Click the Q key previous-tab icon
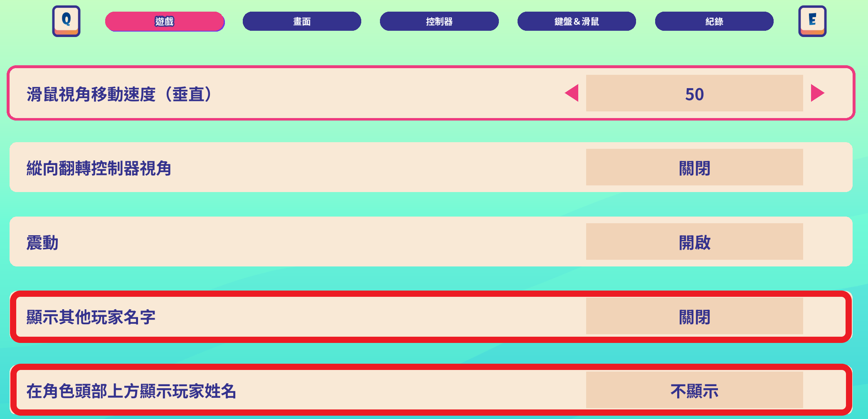 [x=66, y=21]
